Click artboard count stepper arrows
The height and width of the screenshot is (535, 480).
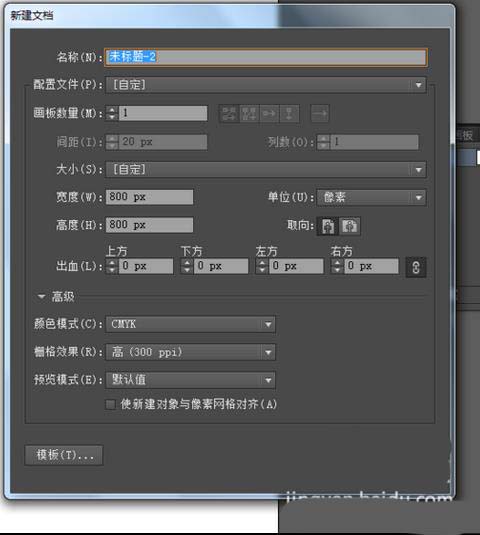(112, 113)
